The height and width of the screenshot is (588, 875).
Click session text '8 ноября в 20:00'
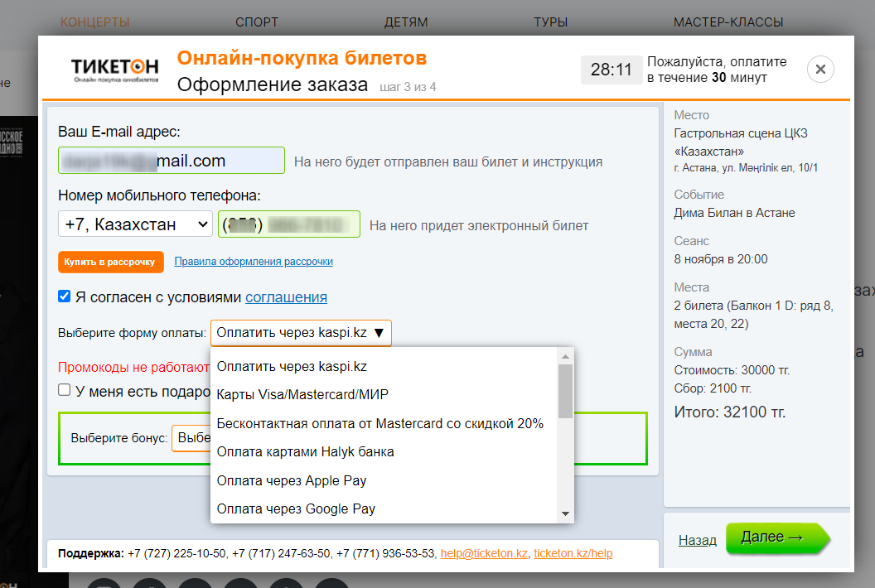coord(720,259)
